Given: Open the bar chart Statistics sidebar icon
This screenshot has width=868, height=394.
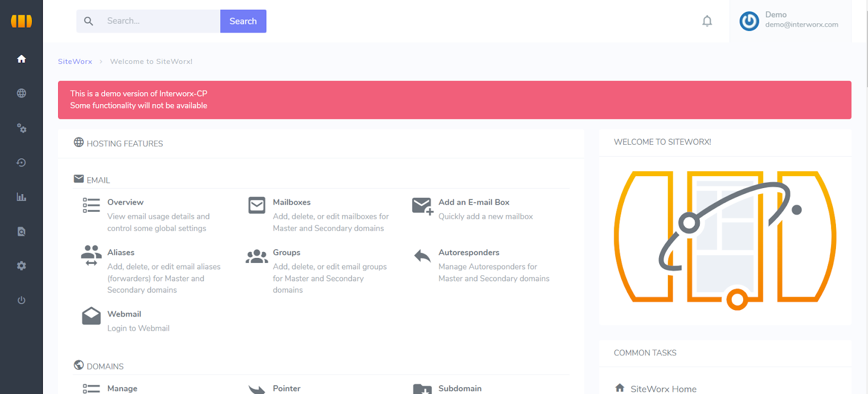Looking at the screenshot, I should [21, 197].
